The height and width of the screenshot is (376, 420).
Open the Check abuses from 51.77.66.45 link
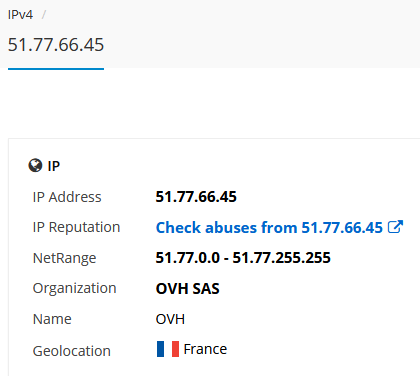pyautogui.click(x=269, y=228)
